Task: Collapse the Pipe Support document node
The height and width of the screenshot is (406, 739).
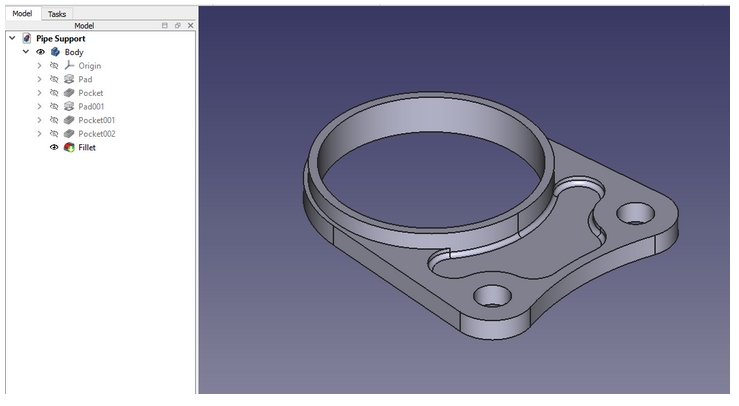Action: click(12, 38)
